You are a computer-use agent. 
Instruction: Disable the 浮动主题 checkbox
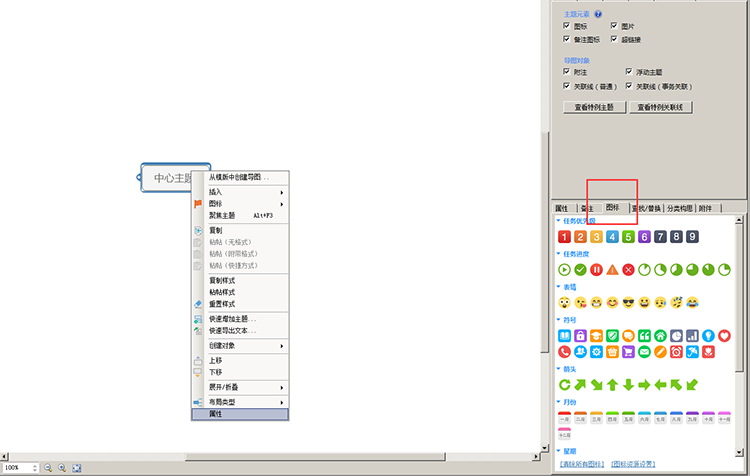pos(628,73)
